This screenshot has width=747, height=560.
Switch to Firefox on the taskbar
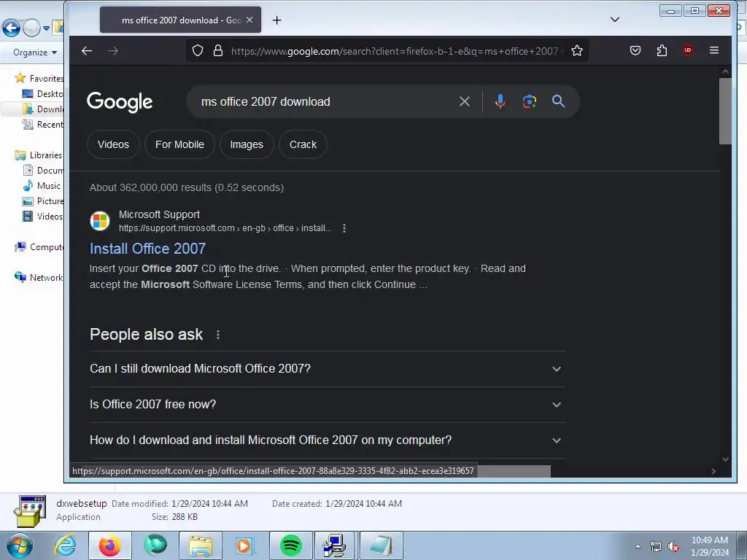click(x=109, y=545)
